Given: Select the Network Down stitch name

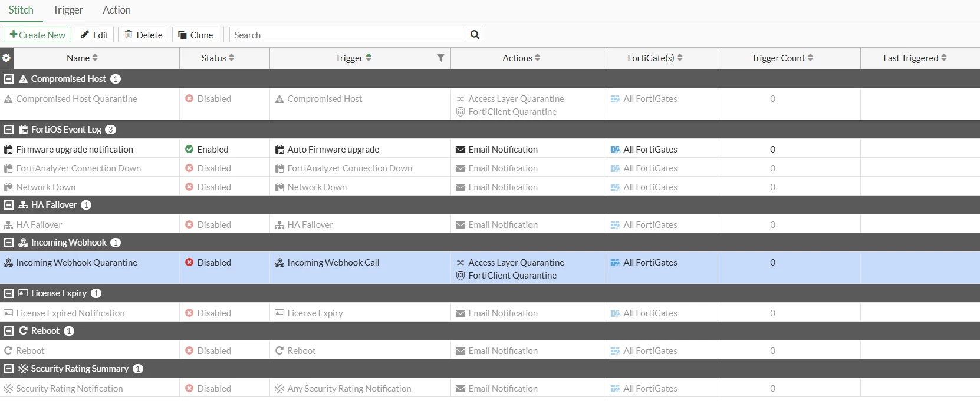Looking at the screenshot, I should coord(46,187).
